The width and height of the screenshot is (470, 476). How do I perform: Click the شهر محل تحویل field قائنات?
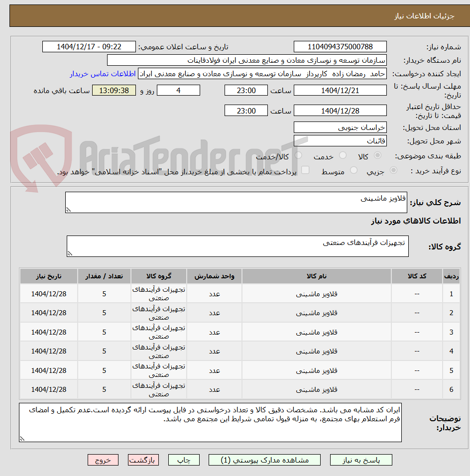coord(340,140)
